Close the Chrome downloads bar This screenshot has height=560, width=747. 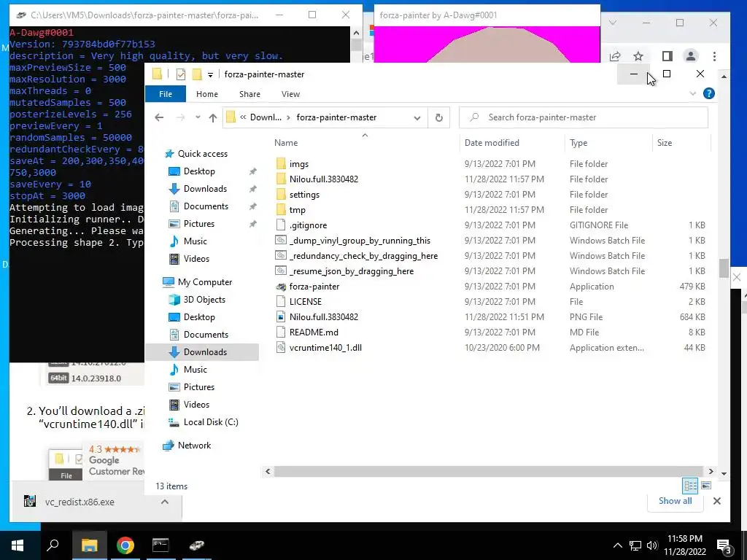coord(716,500)
